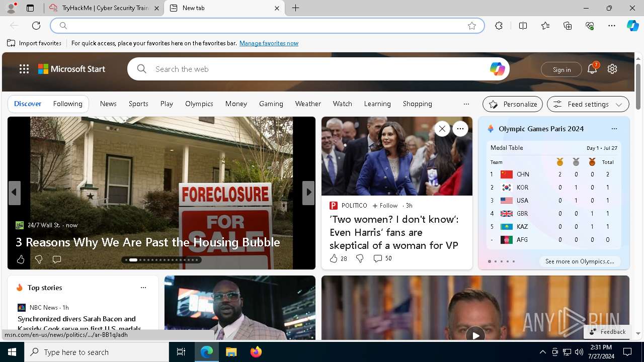The image size is (644, 362).
Task: Open more options on Politico card
Action: 460,129
